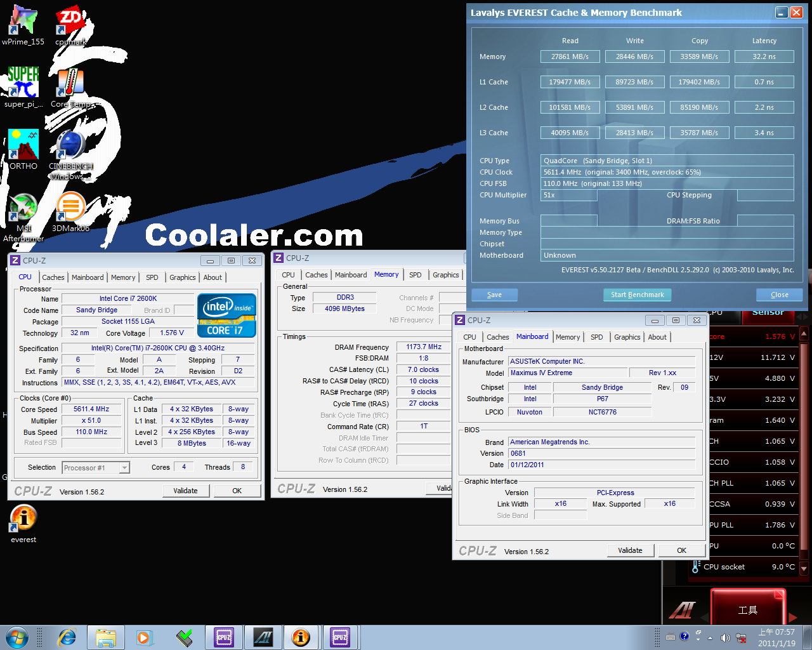This screenshot has height=650, width=812.
Task: Switch to CPU tab in the middle CPU-Z window
Action: [x=288, y=275]
